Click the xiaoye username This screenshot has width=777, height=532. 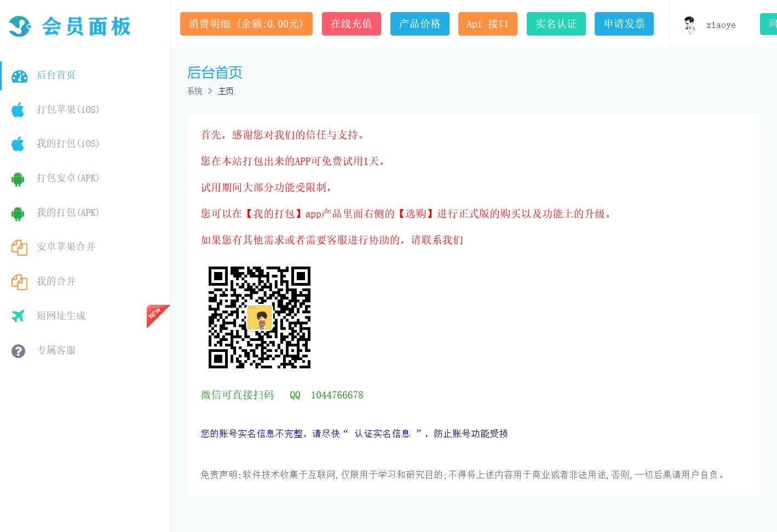pyautogui.click(x=721, y=25)
